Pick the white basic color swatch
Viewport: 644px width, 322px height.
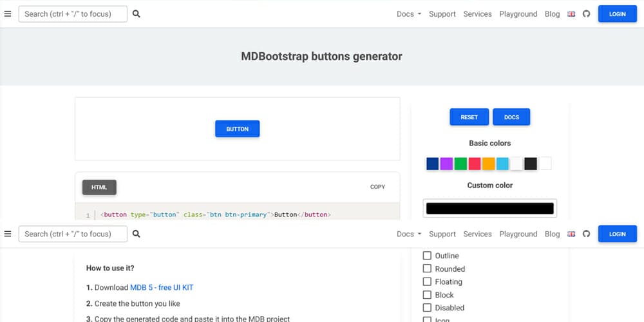pyautogui.click(x=545, y=164)
